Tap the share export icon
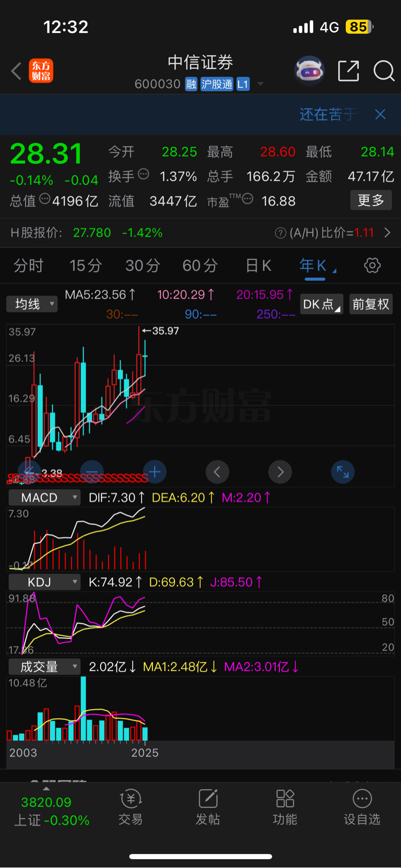The width and height of the screenshot is (401, 868). [x=348, y=71]
